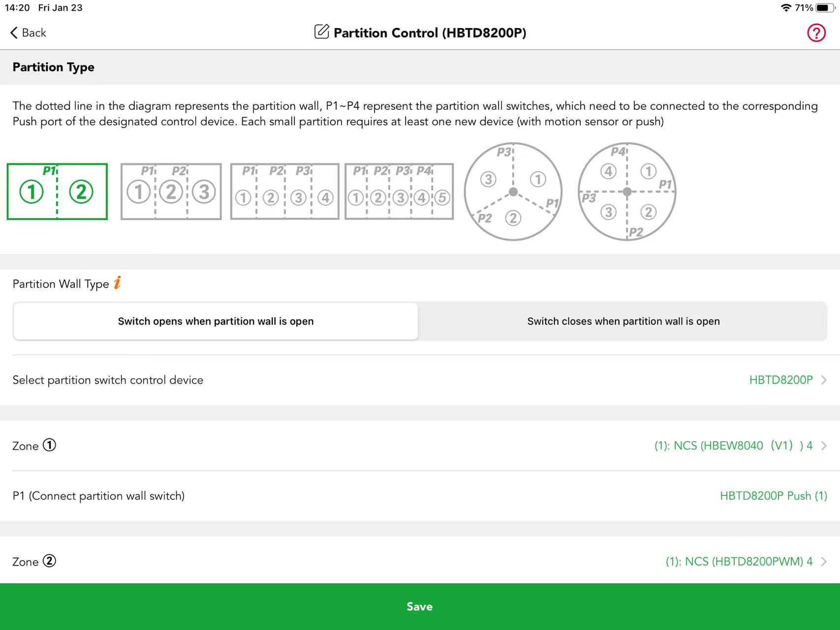The image size is (840, 630).
Task: Tap the 71% battery percentage
Action: (x=804, y=8)
